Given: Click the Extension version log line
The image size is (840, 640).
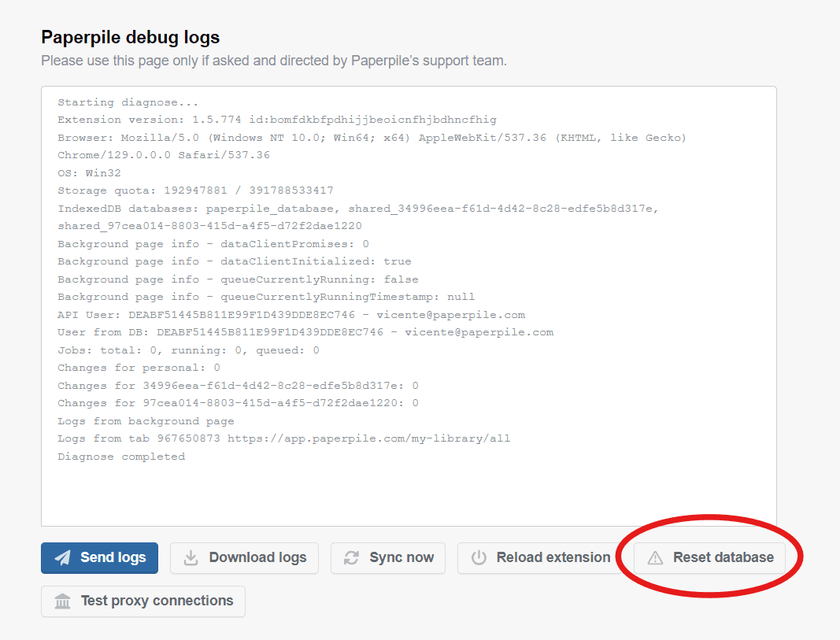Looking at the screenshot, I should tap(276, 120).
